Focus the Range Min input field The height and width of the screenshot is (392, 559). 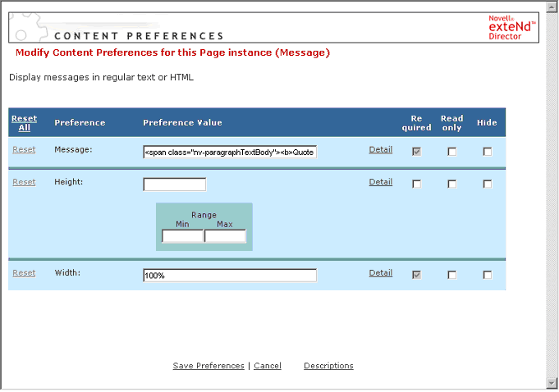[x=182, y=236]
